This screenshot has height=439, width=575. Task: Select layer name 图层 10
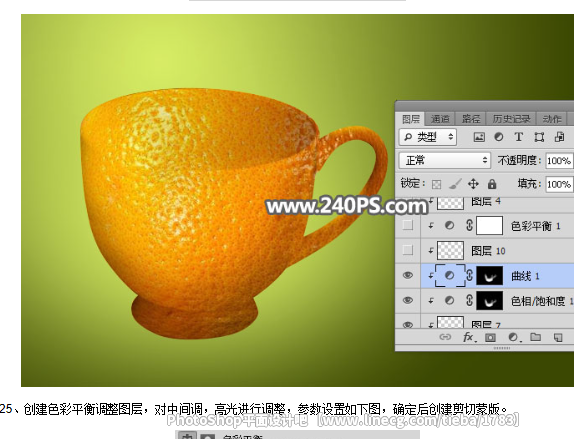click(x=488, y=251)
